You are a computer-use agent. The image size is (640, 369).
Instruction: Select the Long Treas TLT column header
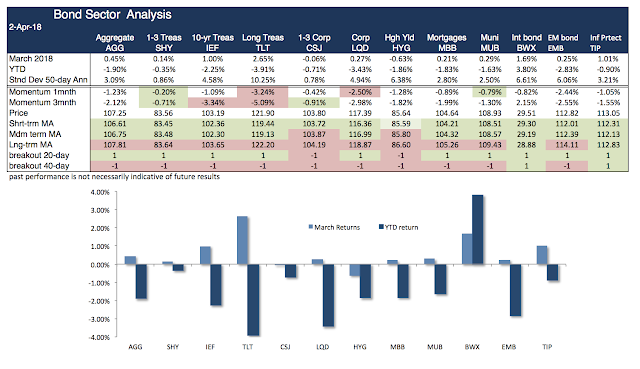pos(263,42)
